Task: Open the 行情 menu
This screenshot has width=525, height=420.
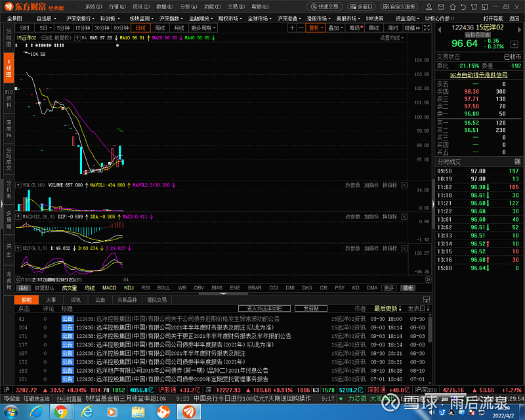Action: 117,7
